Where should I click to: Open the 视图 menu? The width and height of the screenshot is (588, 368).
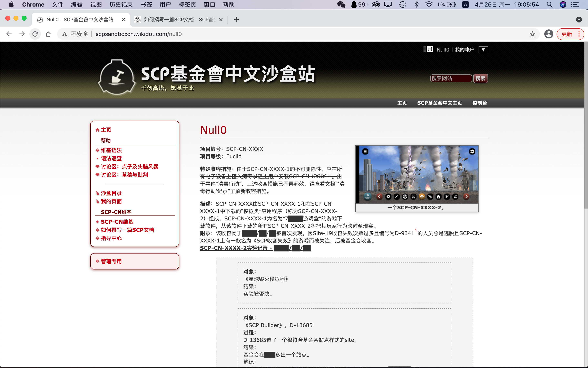click(96, 4)
